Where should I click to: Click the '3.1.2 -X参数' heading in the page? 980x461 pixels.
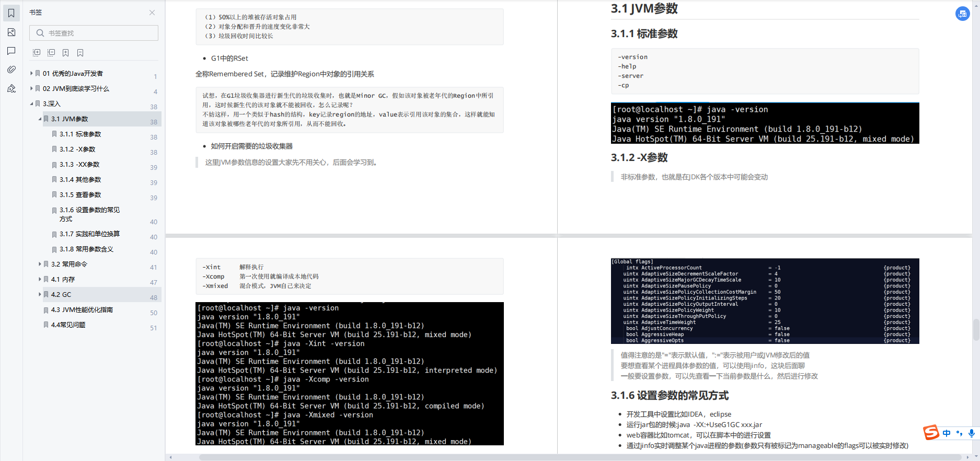tap(639, 158)
